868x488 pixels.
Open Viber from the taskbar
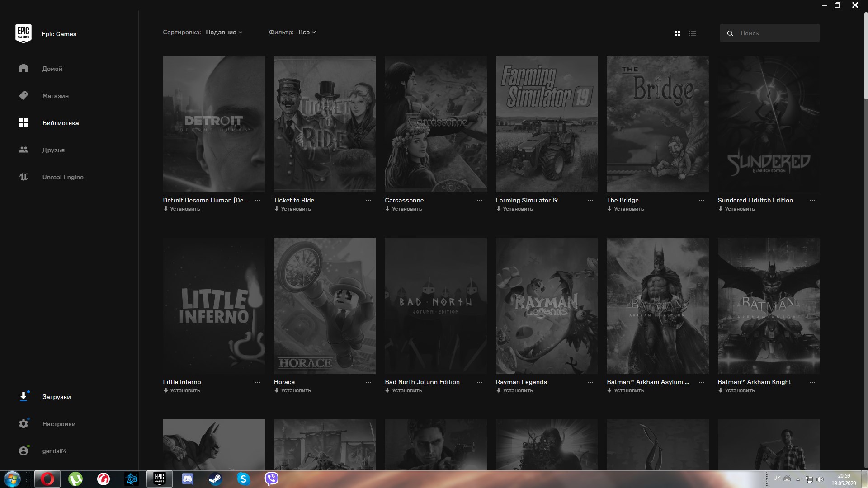271,479
